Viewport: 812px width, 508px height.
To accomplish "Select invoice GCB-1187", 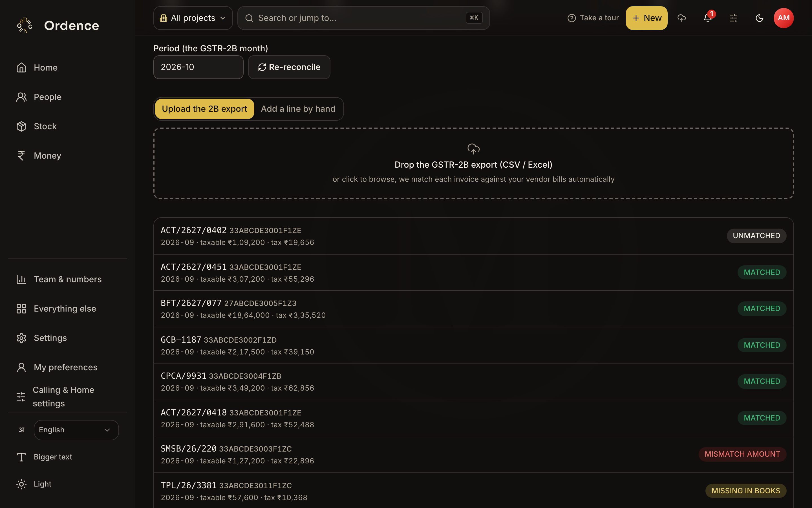I will 473,345.
